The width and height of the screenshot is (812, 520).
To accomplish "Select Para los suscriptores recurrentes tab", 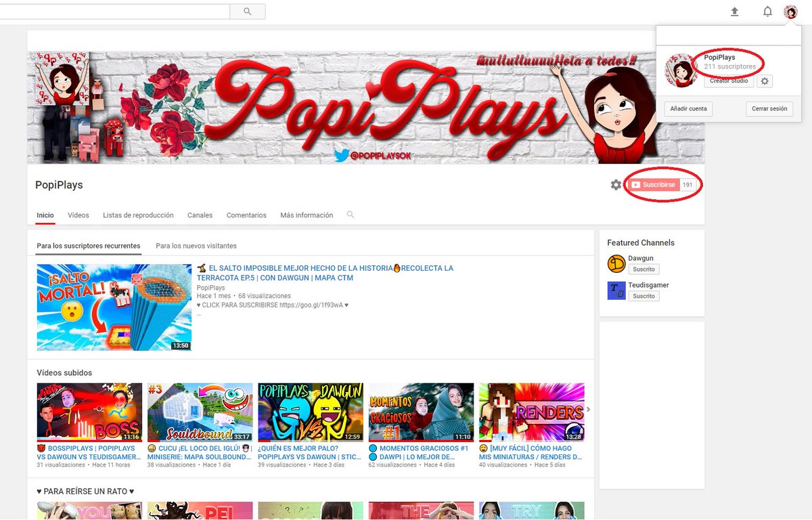I will [89, 246].
